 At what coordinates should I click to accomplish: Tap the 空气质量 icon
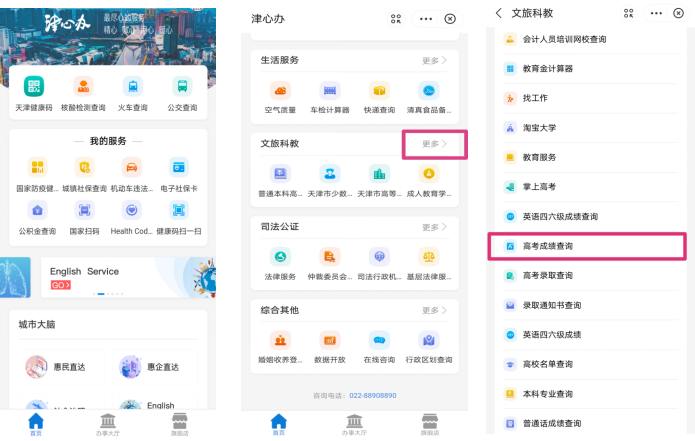[x=280, y=91]
